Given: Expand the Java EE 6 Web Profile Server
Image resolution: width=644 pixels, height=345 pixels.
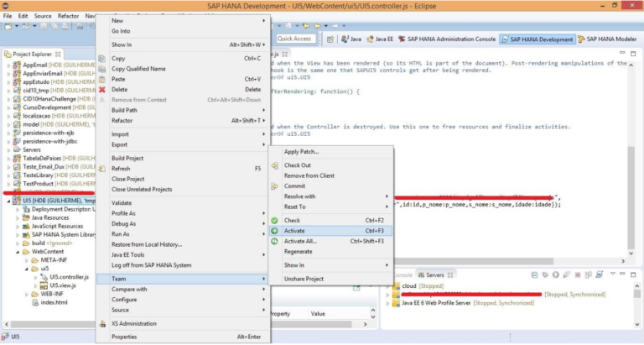Looking at the screenshot, I should [x=389, y=305].
